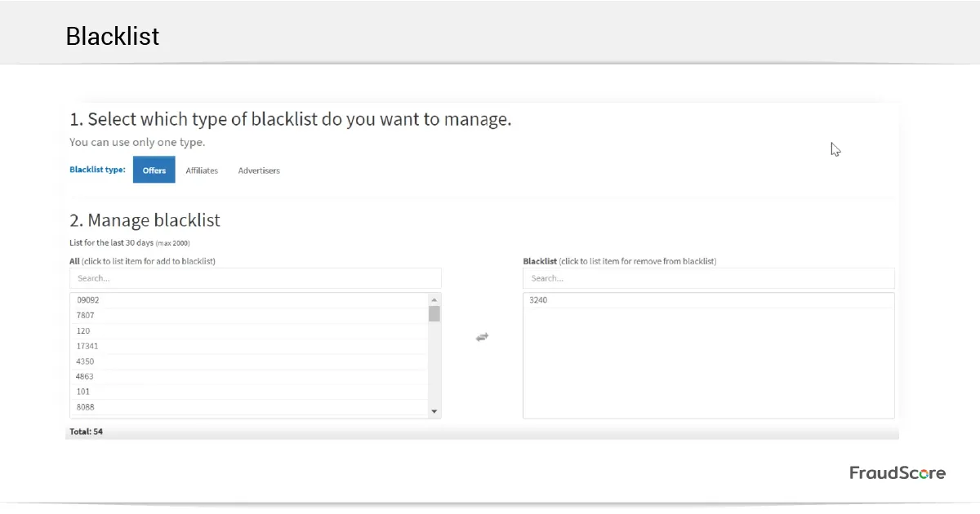Click the All list scrollbar track below thumb
Viewport: 980px width, 514px height.
[x=434, y=367]
